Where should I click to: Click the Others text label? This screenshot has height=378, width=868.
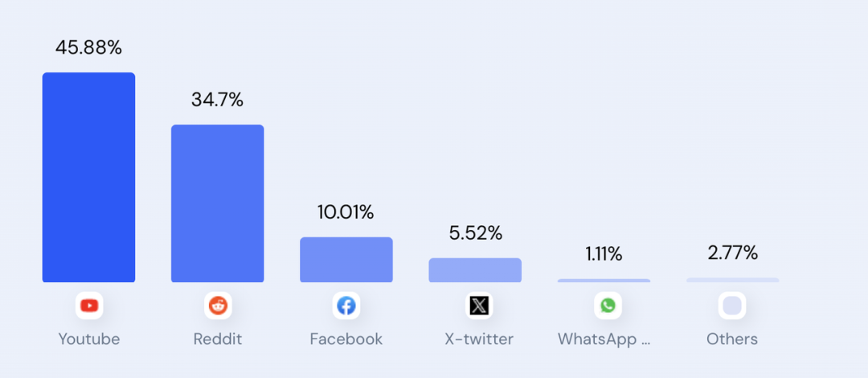pyautogui.click(x=732, y=339)
